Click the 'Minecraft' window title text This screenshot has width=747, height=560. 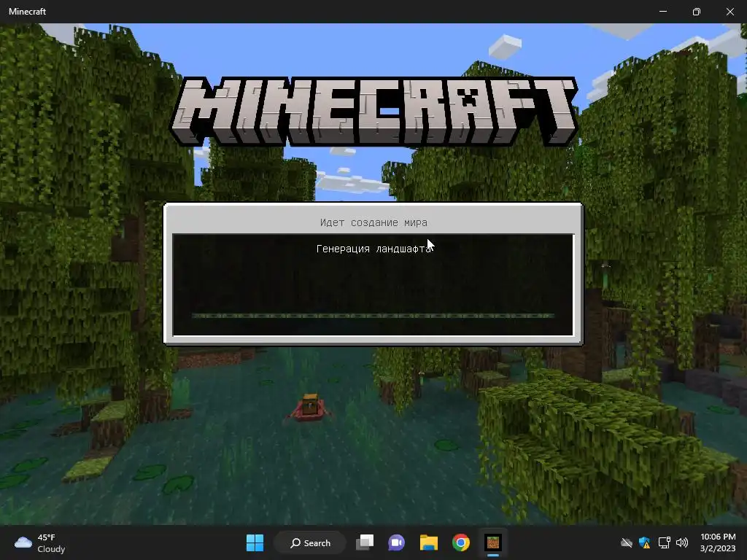pyautogui.click(x=27, y=12)
